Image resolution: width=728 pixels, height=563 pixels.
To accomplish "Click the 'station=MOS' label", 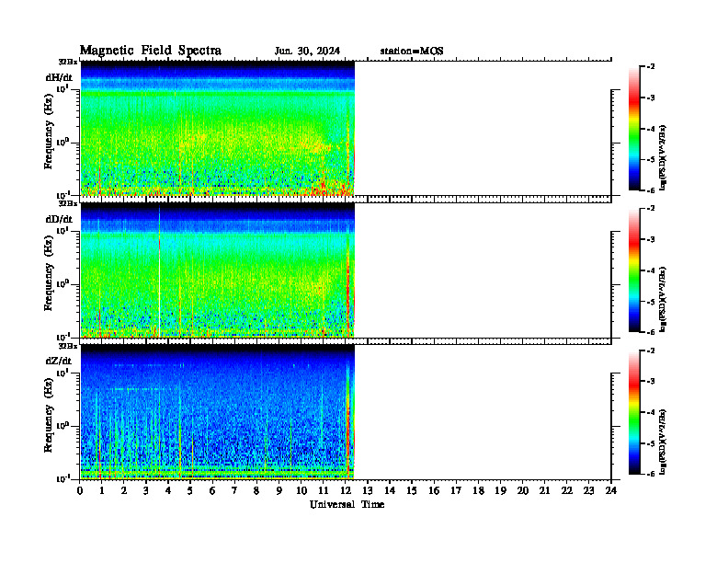I will coord(412,52).
